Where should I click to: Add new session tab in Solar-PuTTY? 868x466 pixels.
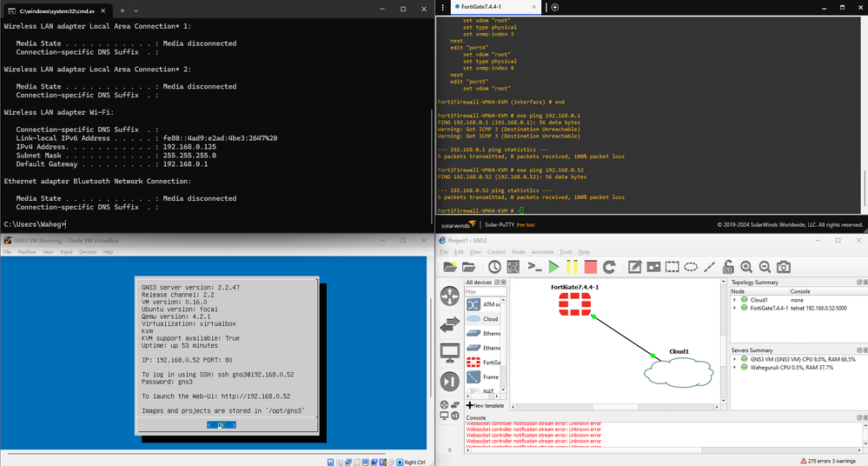(x=554, y=7)
